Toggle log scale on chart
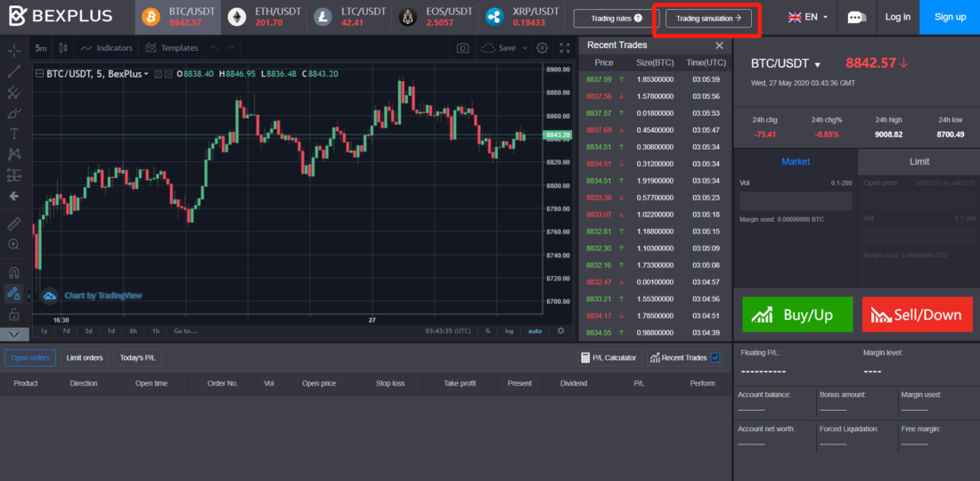Image resolution: width=980 pixels, height=481 pixels. coord(510,331)
